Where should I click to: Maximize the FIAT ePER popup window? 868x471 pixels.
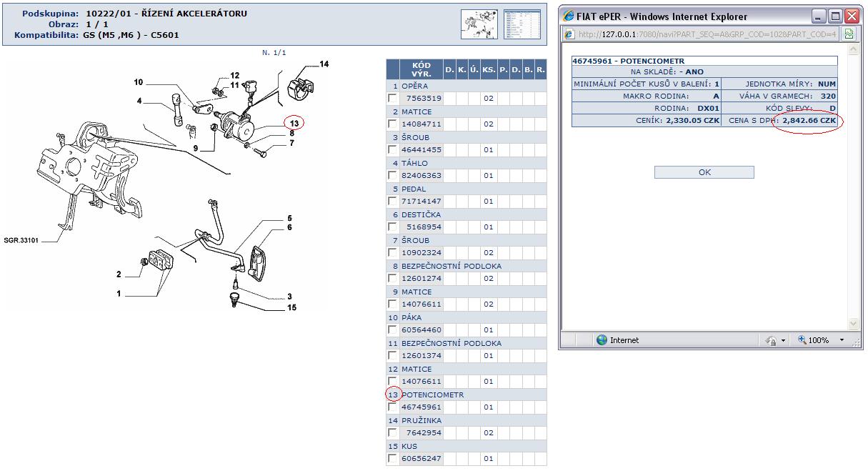[834, 16]
